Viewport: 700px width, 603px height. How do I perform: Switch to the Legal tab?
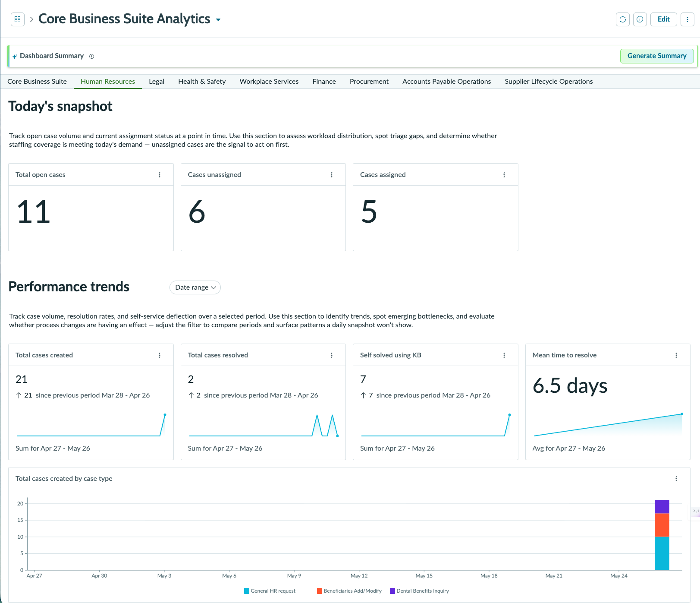tap(157, 82)
